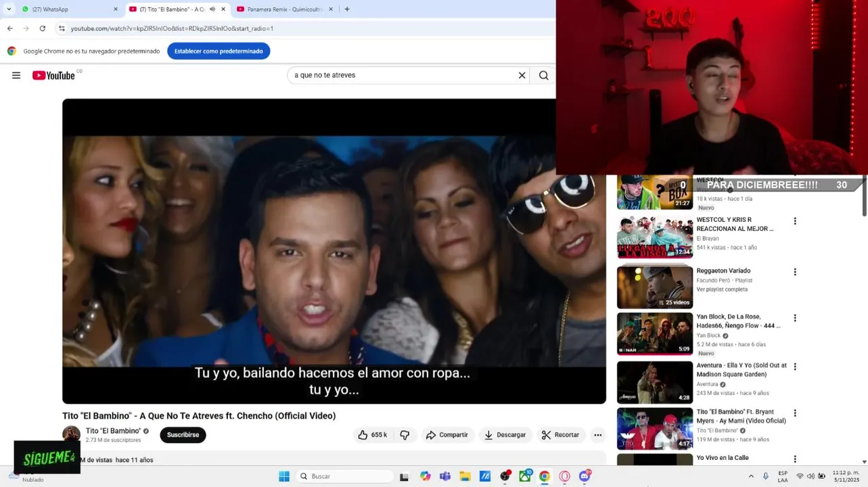Click 'Ver playlist completa' link

722,289
